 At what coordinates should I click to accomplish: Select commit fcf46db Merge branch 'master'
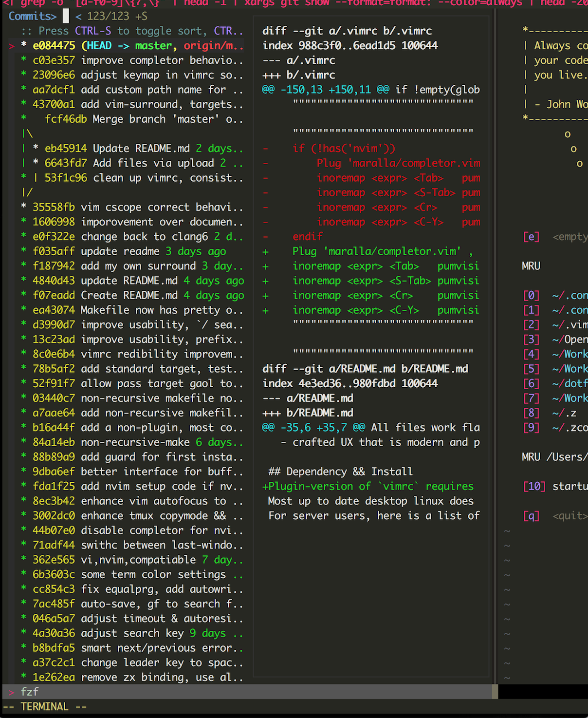click(131, 119)
